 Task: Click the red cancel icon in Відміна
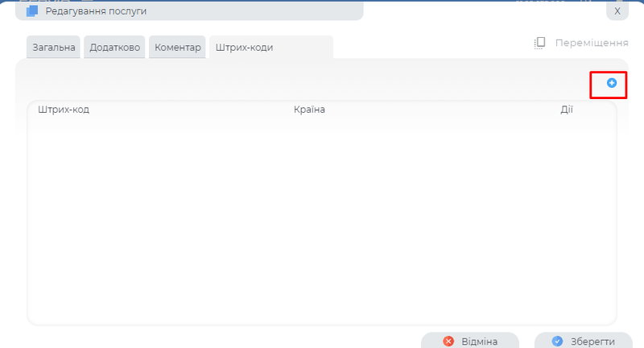pos(448,341)
